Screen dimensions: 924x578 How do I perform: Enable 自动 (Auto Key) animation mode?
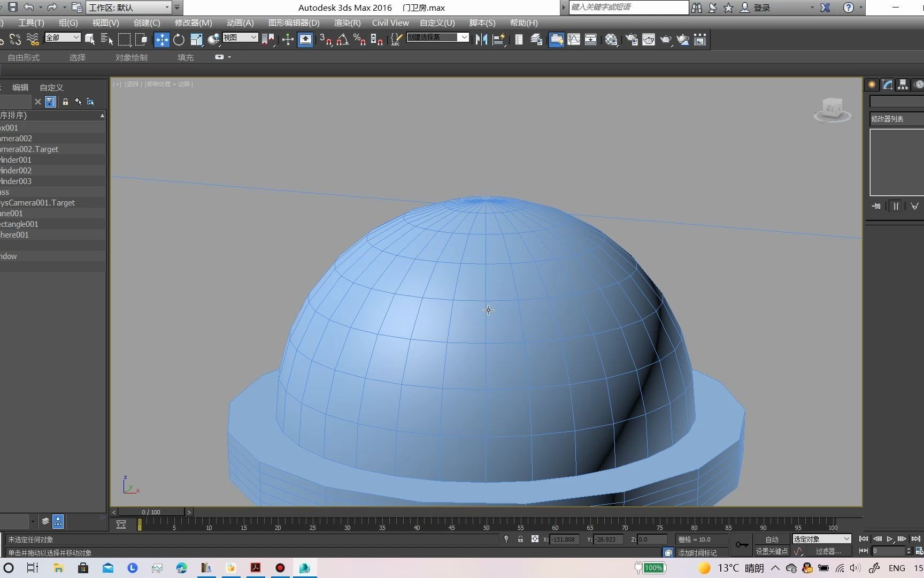[x=772, y=539]
